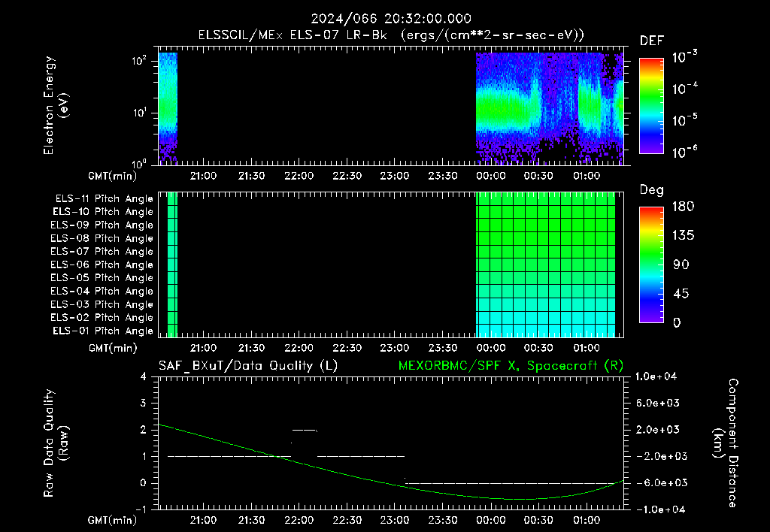Viewport: 770px width, 532px height.
Task: Click the green MEXORBMC/SPF X, Spacecraft (R) legend
Action: 511,366
